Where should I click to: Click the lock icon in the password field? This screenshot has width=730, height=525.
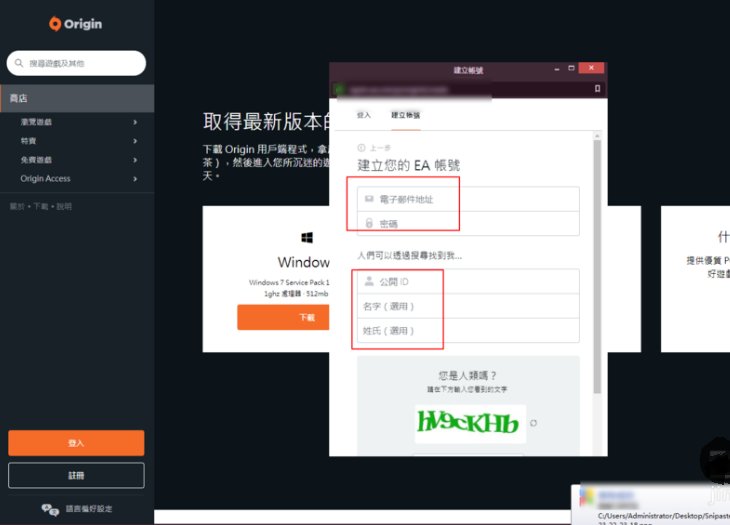[x=369, y=223]
